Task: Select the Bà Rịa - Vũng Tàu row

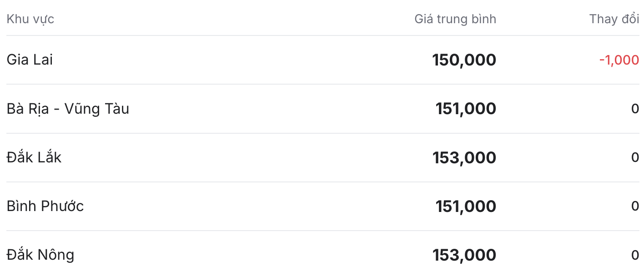Action: coord(323,109)
